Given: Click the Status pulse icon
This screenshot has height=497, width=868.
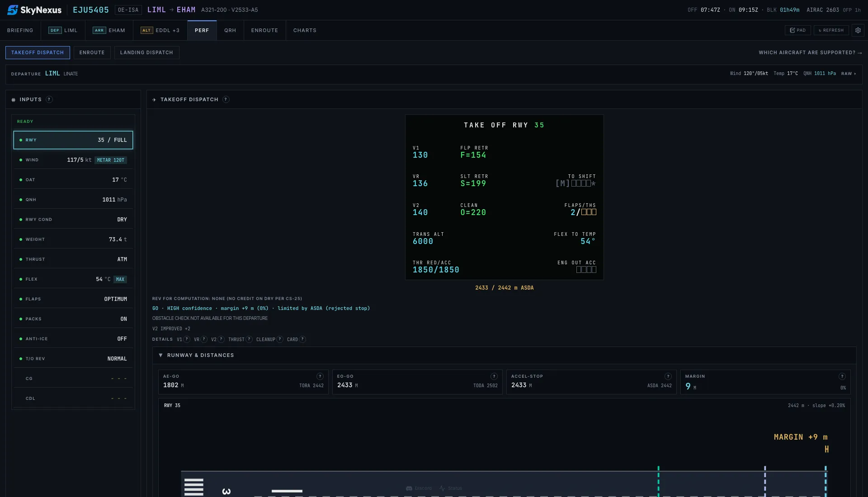Looking at the screenshot, I should pyautogui.click(x=442, y=488).
